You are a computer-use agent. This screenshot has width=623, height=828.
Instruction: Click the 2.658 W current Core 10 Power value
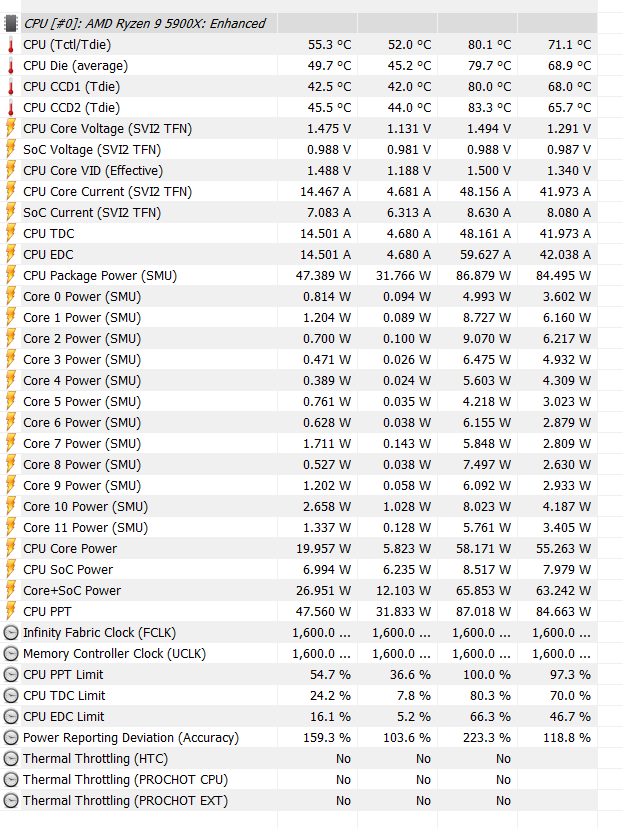[x=327, y=506]
